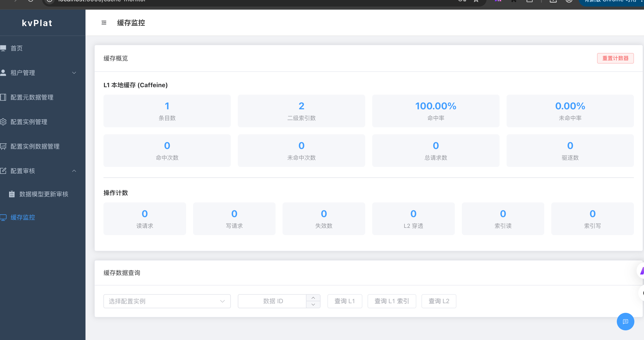Image resolution: width=644 pixels, height=340 pixels.
Task: Click the 重置计数器 button
Action: coord(615,58)
